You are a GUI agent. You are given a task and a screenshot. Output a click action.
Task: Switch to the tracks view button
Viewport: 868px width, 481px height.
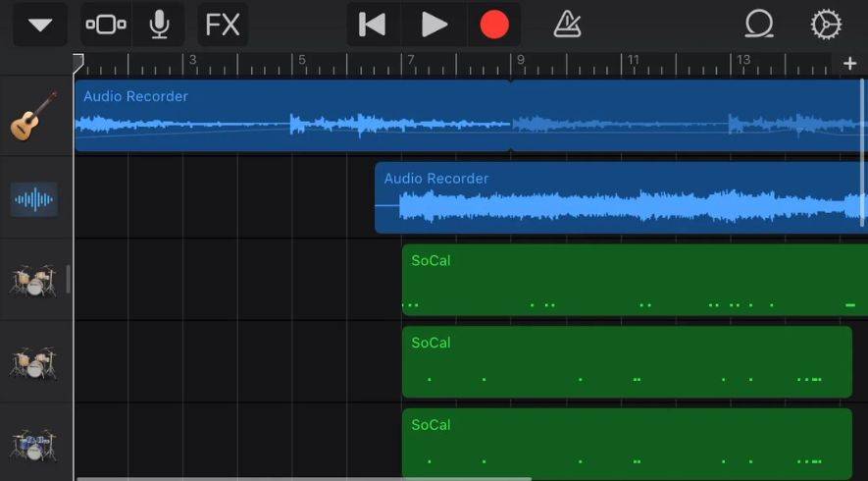click(x=106, y=25)
